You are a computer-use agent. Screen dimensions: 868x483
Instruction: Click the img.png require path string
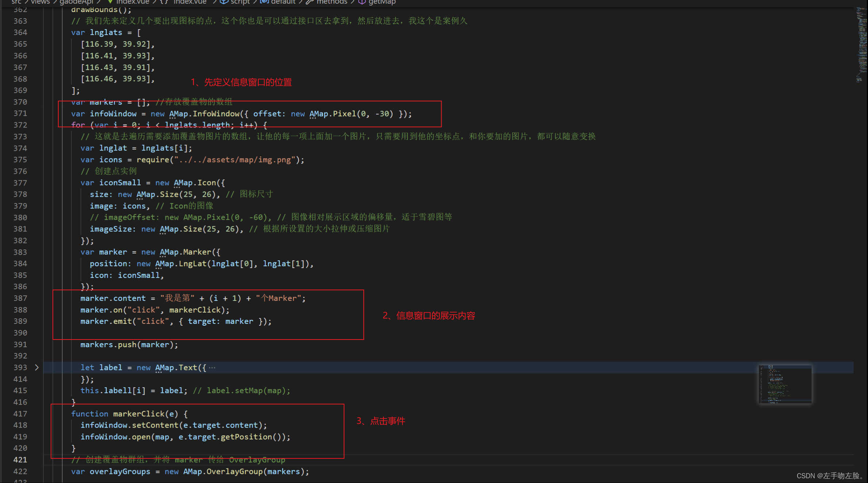[x=235, y=160]
